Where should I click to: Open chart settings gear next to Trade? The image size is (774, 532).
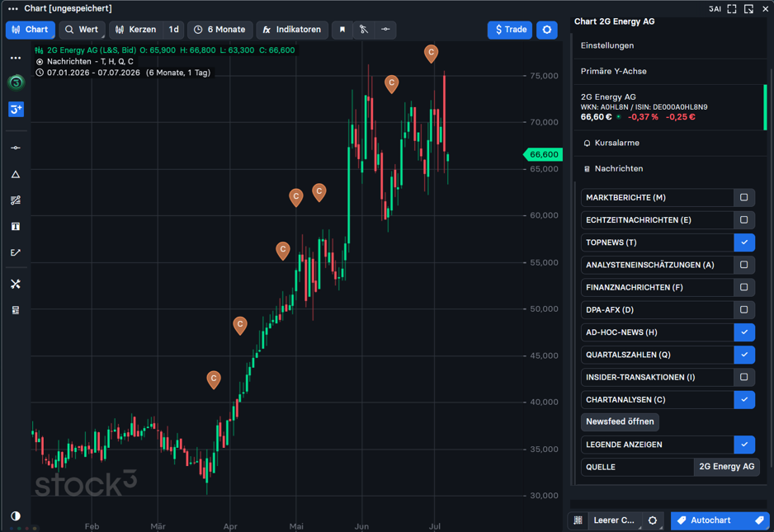pos(546,30)
